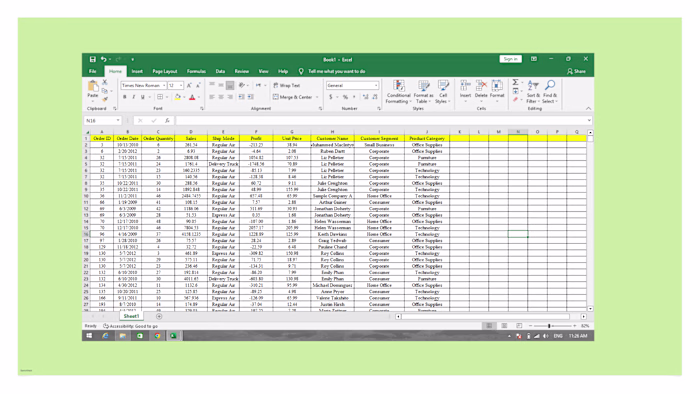Apply AutoSum with the sigma icon
This screenshot has height=394, width=700.
[515, 83]
